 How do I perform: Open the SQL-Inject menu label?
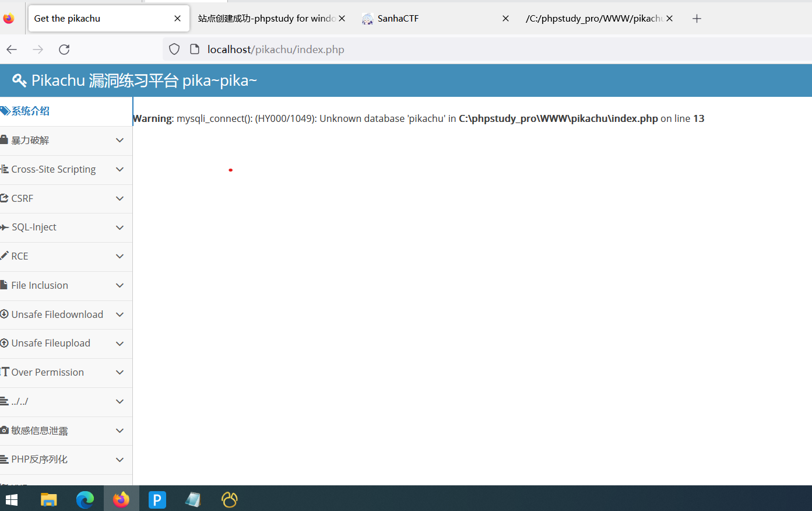pyautogui.click(x=34, y=228)
